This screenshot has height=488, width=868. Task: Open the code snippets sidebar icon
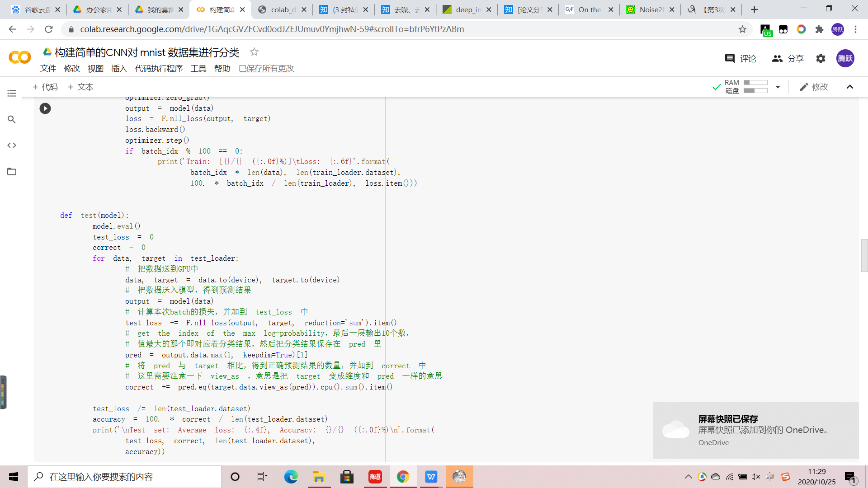coord(12,145)
